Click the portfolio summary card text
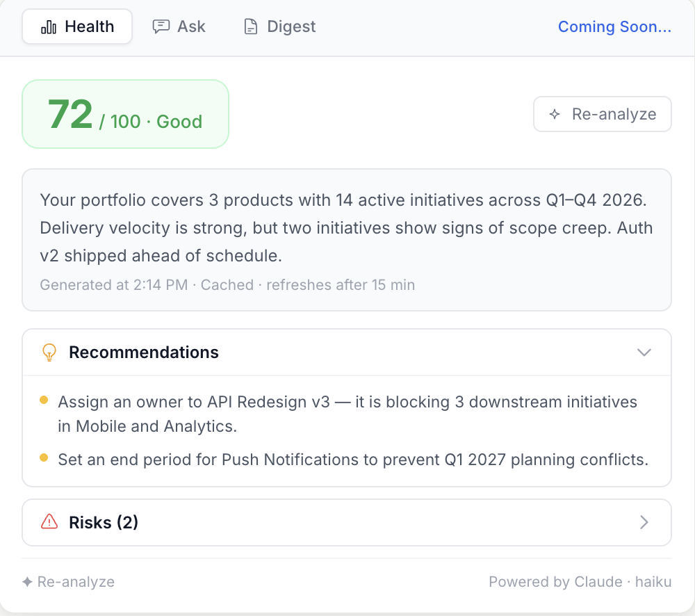695x616 pixels. point(346,227)
